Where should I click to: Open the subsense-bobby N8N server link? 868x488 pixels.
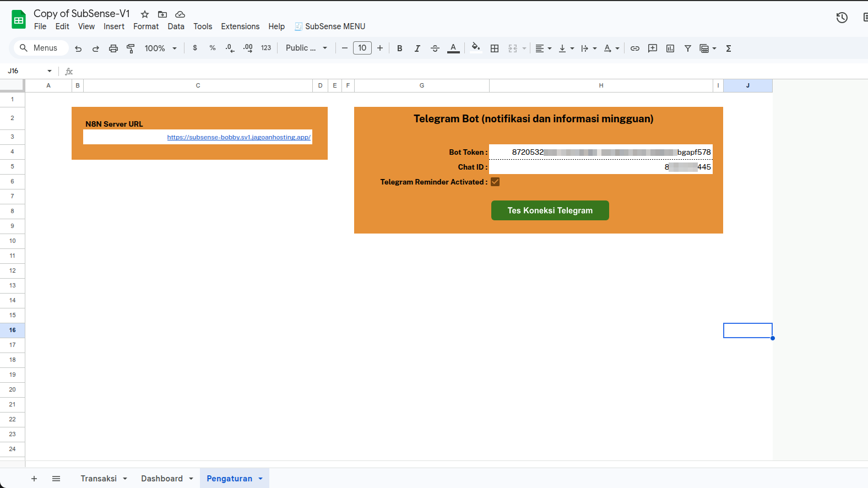238,137
